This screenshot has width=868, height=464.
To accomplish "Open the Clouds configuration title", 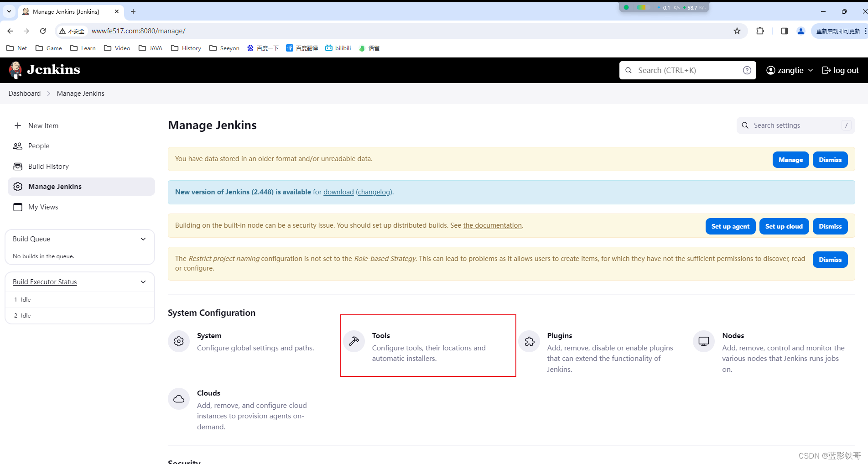I will tap(208, 393).
